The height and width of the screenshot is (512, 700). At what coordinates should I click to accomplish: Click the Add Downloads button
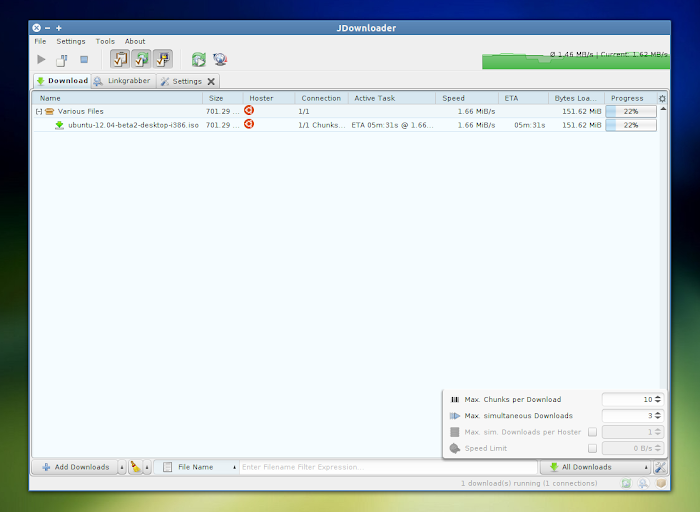click(75, 467)
